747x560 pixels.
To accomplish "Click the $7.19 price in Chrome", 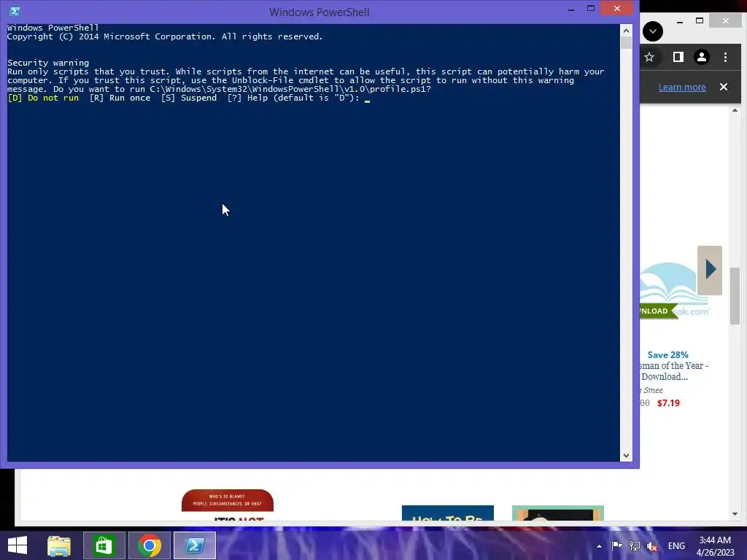I will [668, 403].
